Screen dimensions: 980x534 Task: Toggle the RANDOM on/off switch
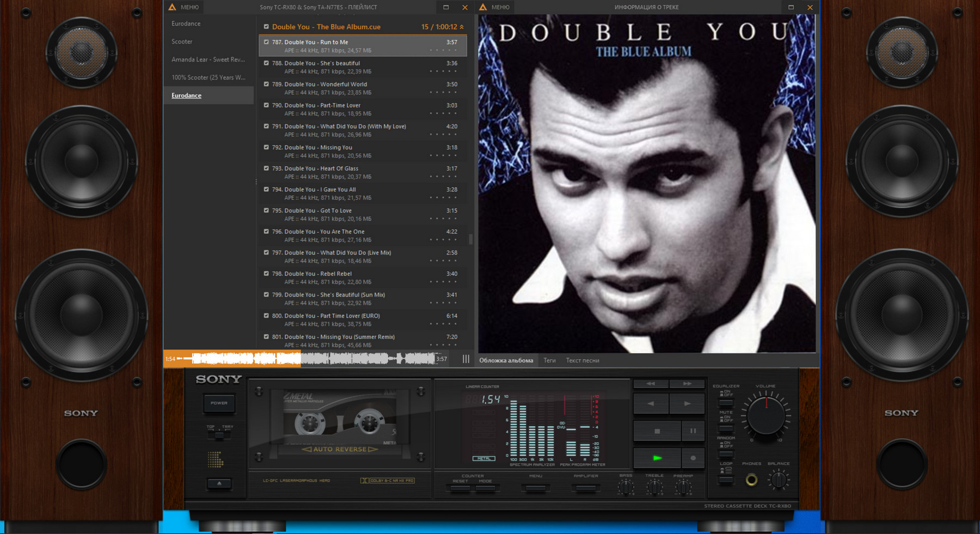[x=726, y=454]
